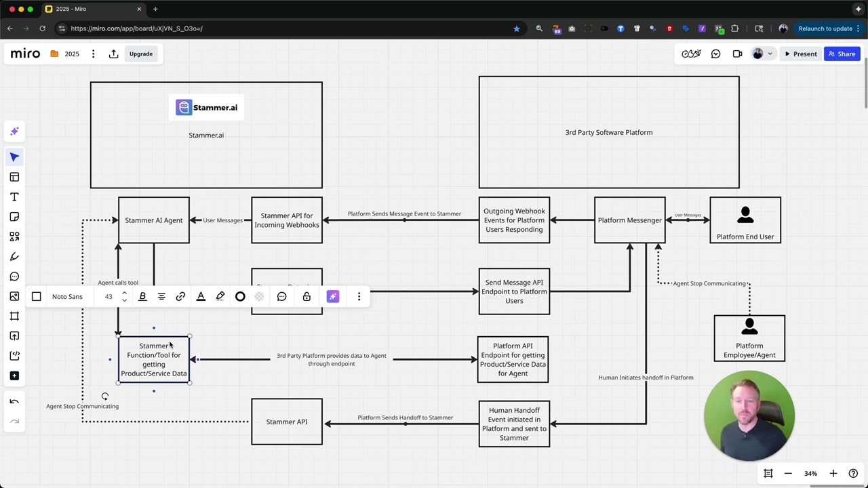
Task: Open text color picker
Action: pos(201,296)
